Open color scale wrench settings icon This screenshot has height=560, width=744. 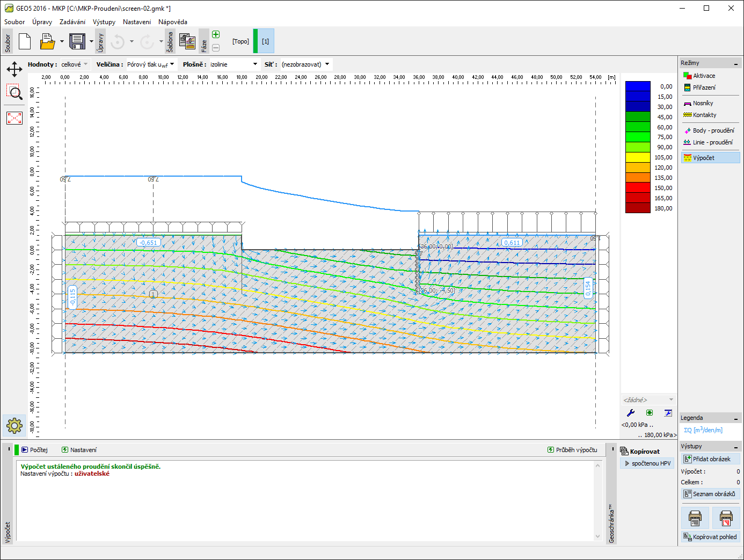[x=631, y=413]
